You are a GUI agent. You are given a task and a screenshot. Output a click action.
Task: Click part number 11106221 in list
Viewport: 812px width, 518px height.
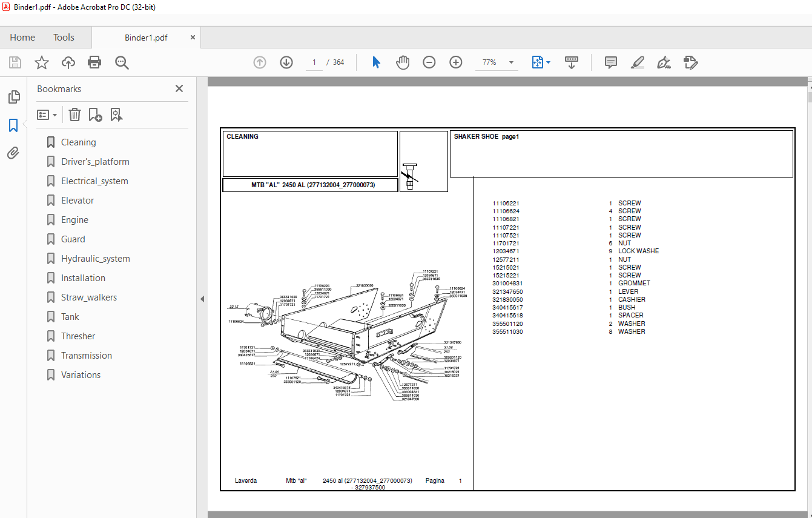[x=506, y=204]
